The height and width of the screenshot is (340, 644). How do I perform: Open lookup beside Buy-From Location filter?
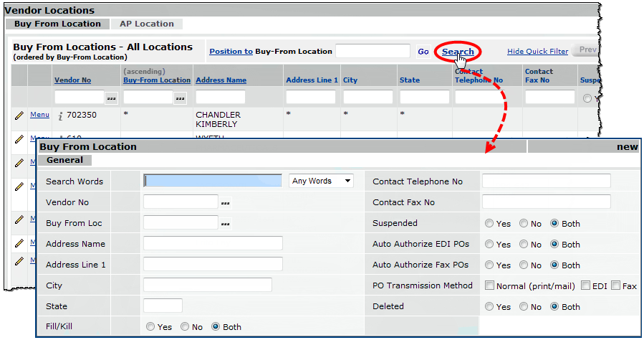click(180, 98)
